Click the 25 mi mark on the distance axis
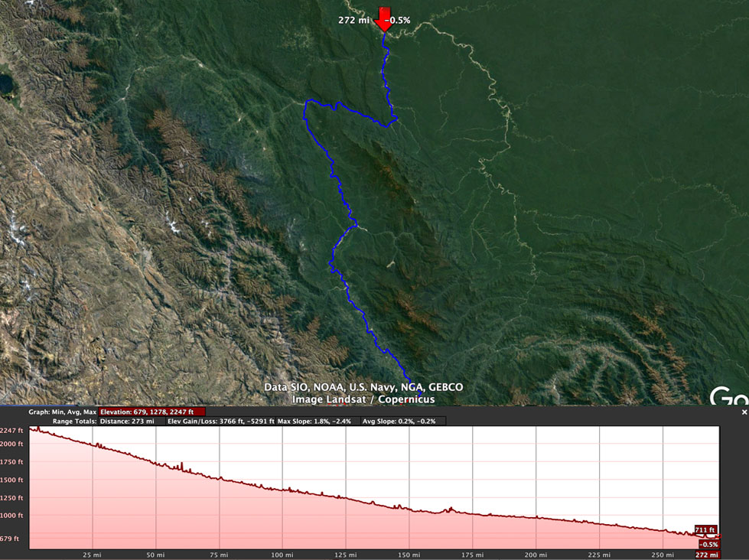The width and height of the screenshot is (749, 560). click(x=93, y=555)
